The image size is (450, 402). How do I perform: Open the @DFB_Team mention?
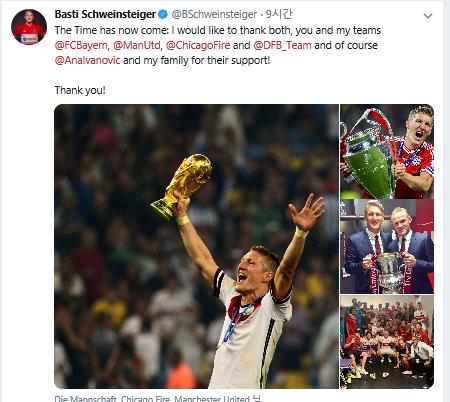coord(282,45)
